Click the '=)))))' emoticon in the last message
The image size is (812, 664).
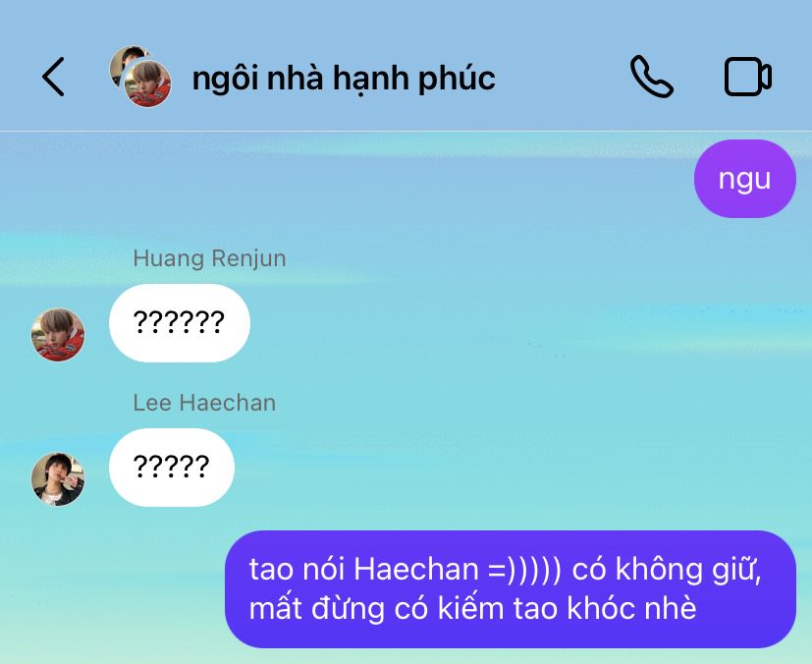pos(524,569)
